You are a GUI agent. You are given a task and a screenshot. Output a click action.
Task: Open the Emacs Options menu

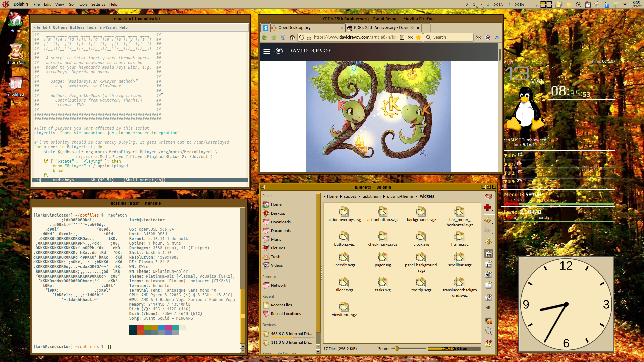point(60,27)
